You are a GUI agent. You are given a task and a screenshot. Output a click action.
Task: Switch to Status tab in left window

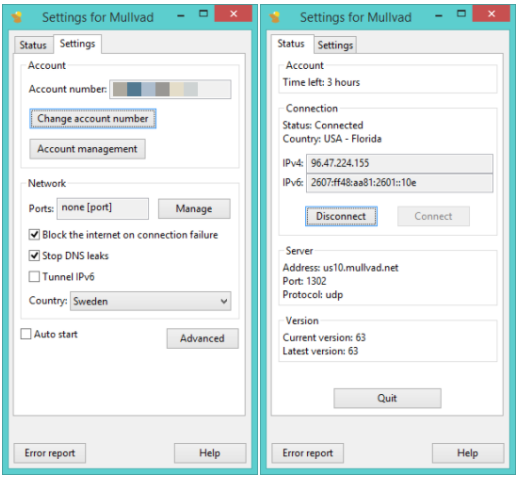pos(33,45)
